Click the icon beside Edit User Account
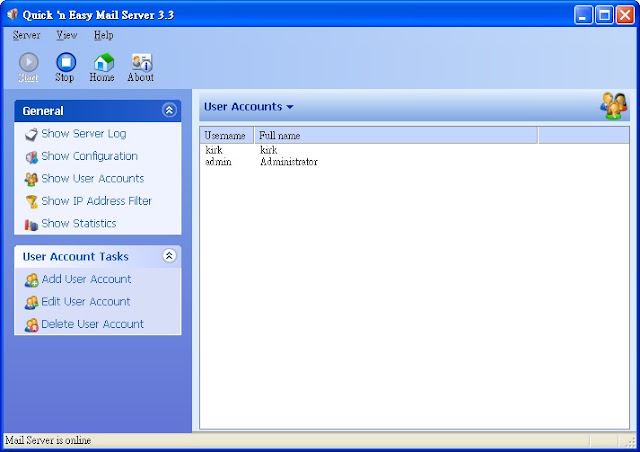 (31, 303)
